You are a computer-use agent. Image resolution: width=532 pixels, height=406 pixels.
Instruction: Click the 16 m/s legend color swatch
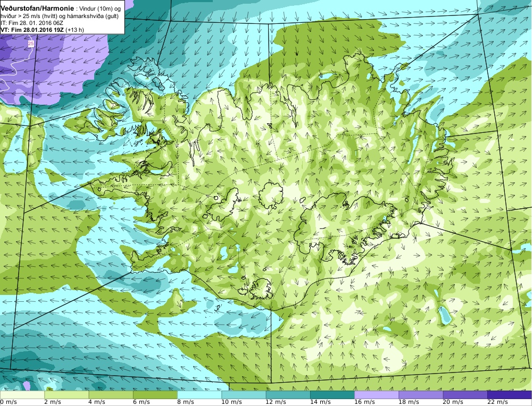pos(377,395)
